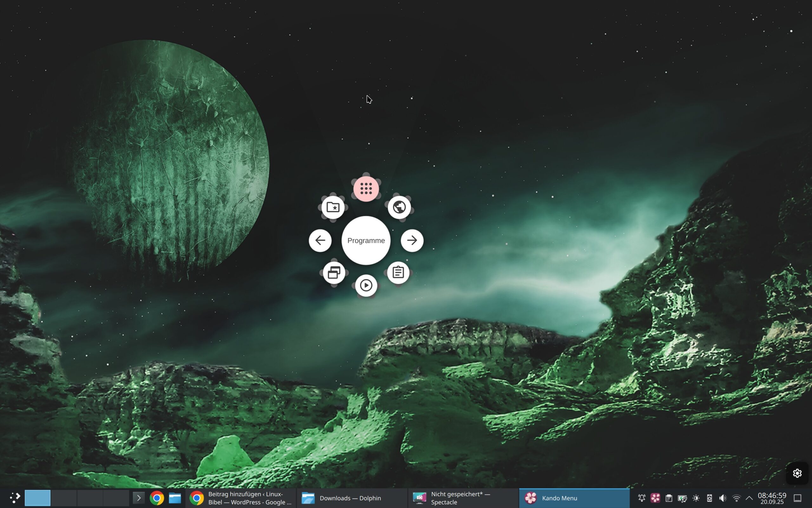Screen dimensions: 812x508
Task: Open the KDE Connect phone tray icon
Action: [x=709, y=498]
